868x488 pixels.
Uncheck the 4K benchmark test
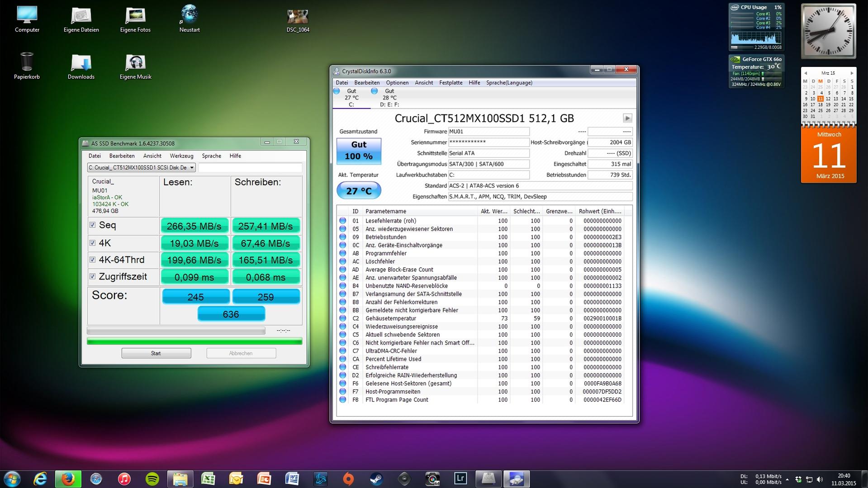pyautogui.click(x=93, y=243)
